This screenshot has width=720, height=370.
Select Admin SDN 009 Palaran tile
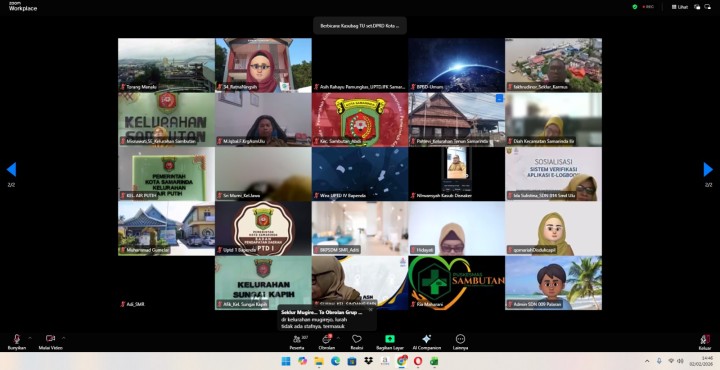553,283
